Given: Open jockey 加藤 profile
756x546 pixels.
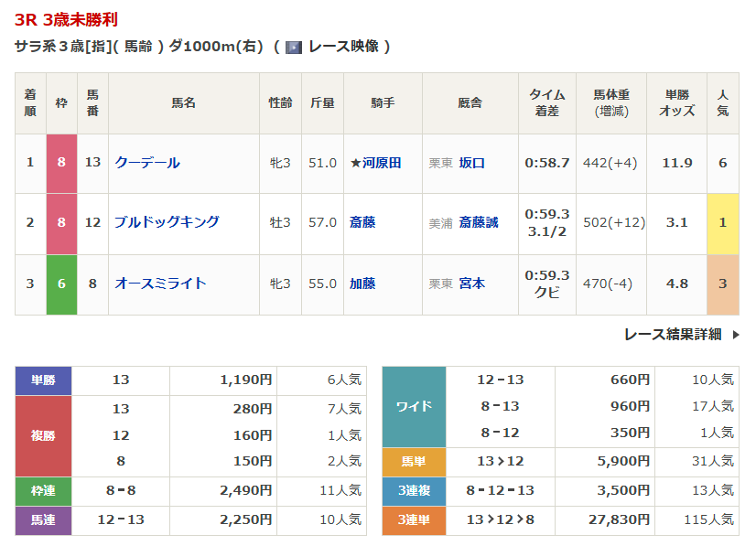Looking at the screenshot, I should [x=362, y=284].
